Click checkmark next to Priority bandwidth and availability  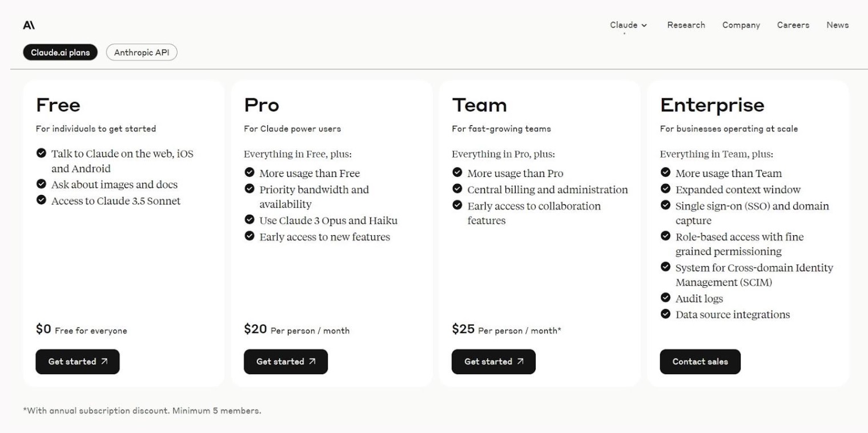249,189
